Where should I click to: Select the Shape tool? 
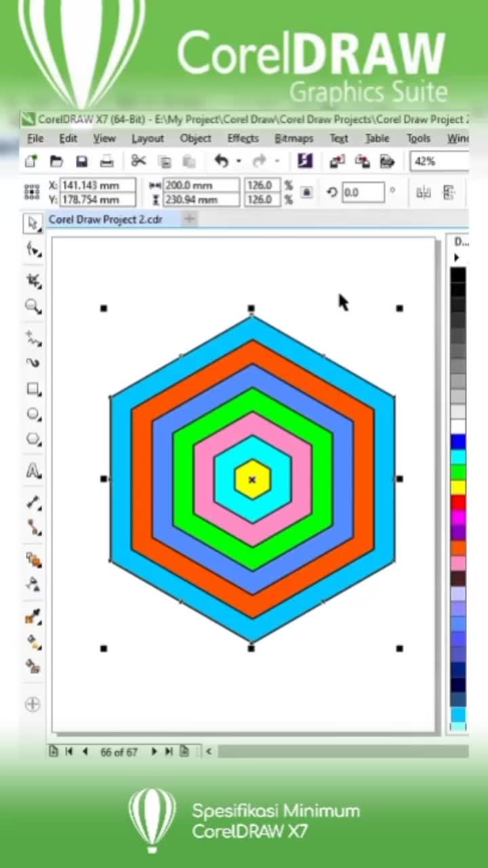pyautogui.click(x=33, y=250)
